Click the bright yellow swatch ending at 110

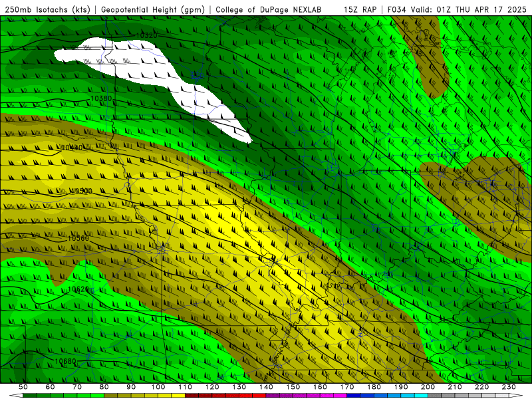pyautogui.click(x=178, y=396)
